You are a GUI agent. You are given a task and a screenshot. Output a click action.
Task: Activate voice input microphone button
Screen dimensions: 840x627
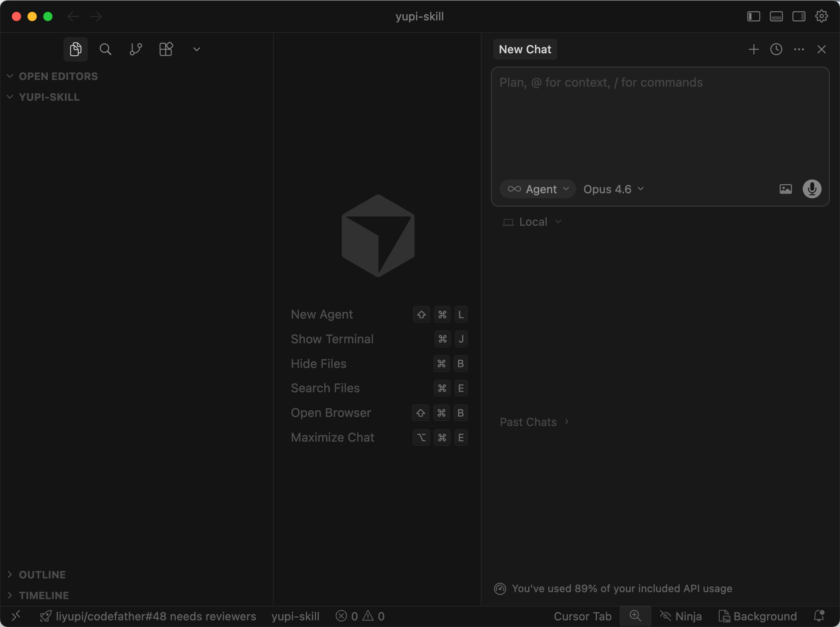[812, 189]
